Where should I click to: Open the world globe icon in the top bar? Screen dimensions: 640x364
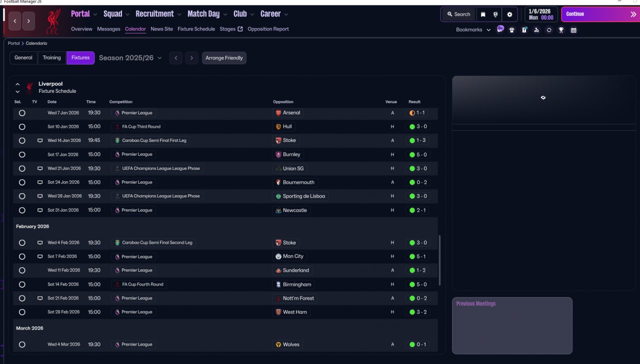[x=495, y=14]
